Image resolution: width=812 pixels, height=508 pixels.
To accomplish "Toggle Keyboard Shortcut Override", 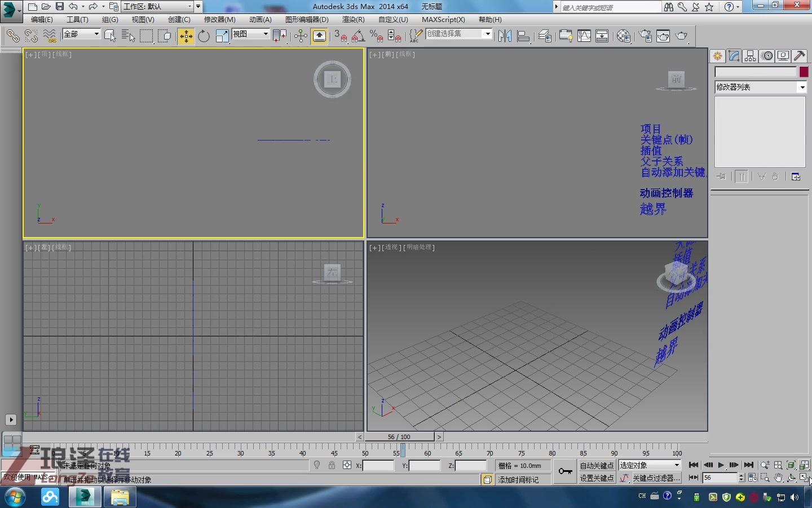I will pos(319,36).
